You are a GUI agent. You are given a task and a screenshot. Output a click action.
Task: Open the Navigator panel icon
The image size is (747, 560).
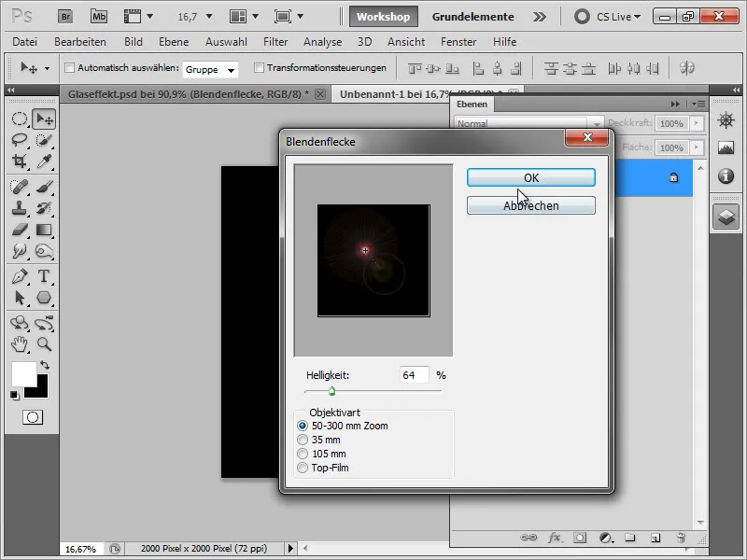click(x=726, y=120)
